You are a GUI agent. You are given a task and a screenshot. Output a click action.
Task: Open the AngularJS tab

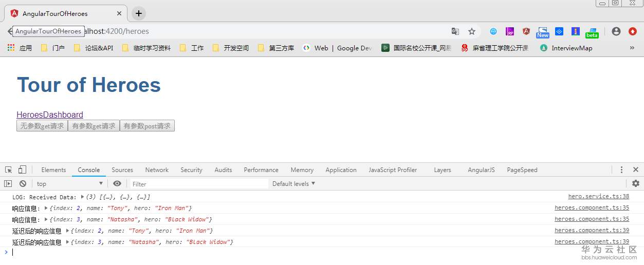pyautogui.click(x=481, y=169)
